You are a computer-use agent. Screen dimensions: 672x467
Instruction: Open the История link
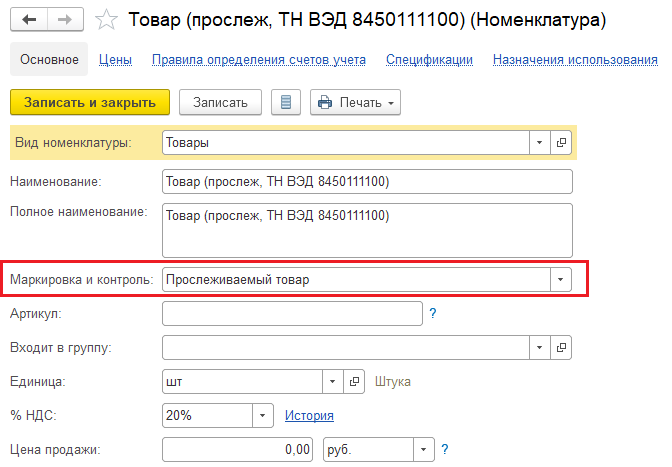pos(309,415)
